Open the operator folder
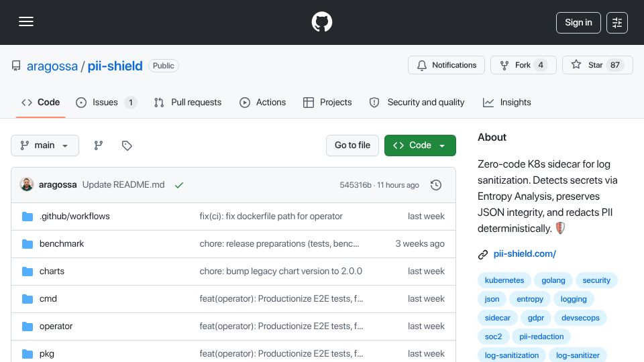The width and height of the screenshot is (644, 362). click(x=56, y=326)
